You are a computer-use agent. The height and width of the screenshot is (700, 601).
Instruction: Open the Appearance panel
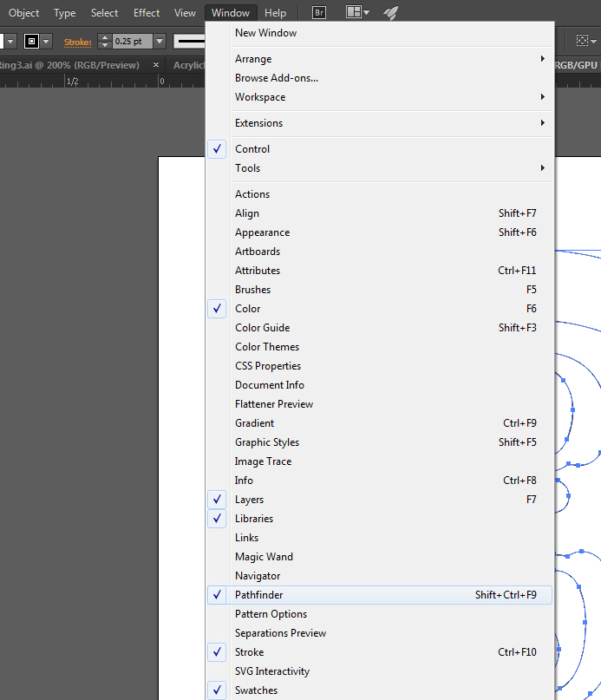[380, 232]
